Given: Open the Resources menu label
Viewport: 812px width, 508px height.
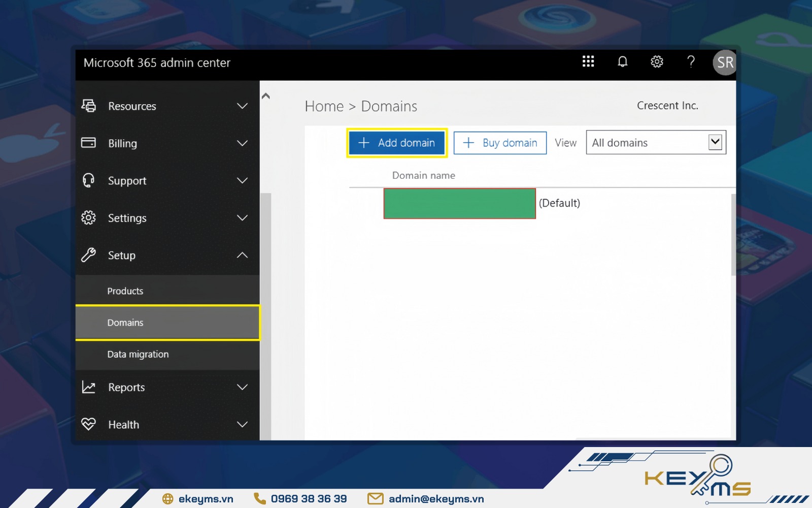Looking at the screenshot, I should [132, 106].
